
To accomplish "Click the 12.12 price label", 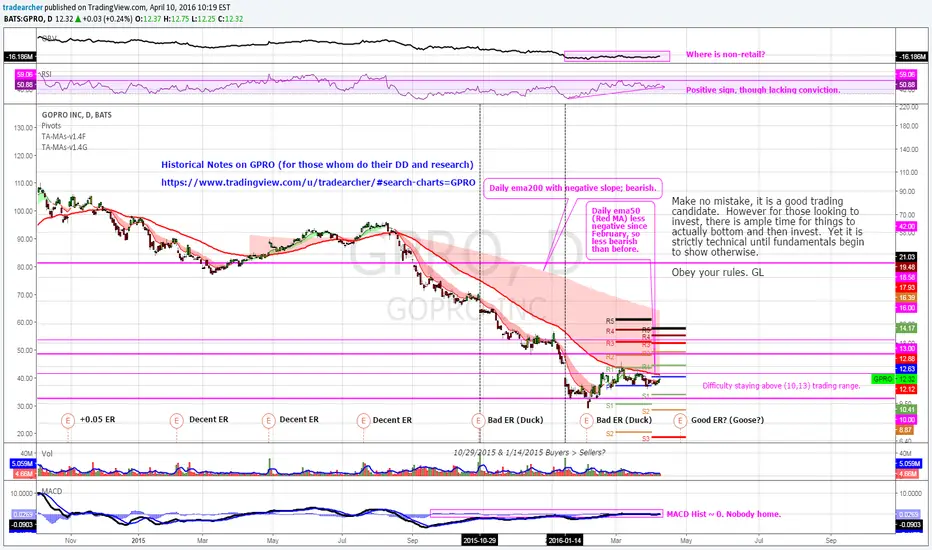I will [x=906, y=389].
